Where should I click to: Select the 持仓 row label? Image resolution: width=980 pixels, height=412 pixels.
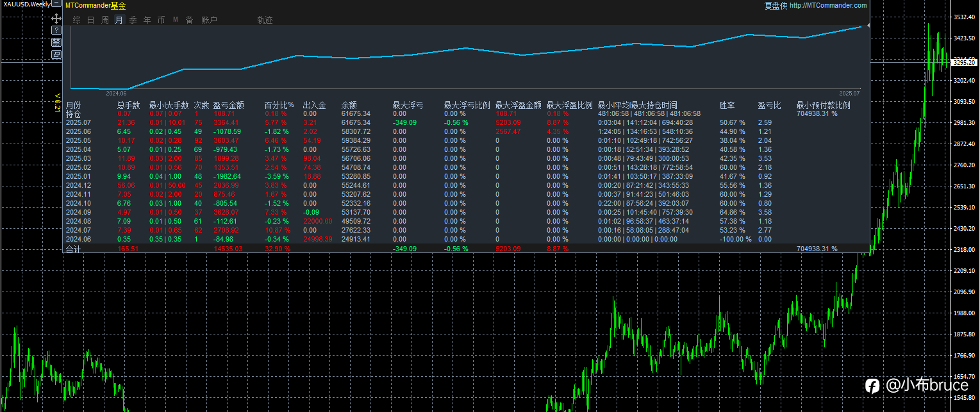74,113
